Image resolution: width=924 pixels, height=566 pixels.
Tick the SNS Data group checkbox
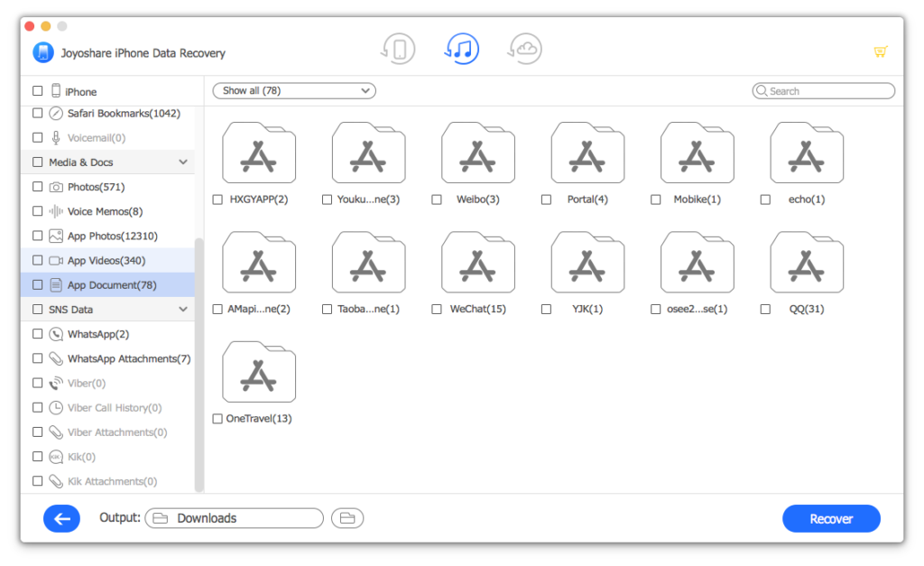(x=38, y=310)
